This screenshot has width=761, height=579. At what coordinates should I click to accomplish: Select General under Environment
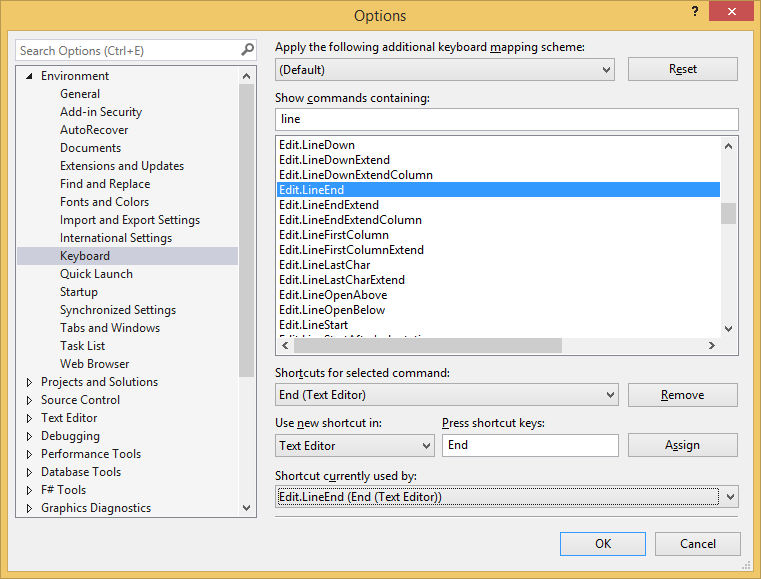80,94
